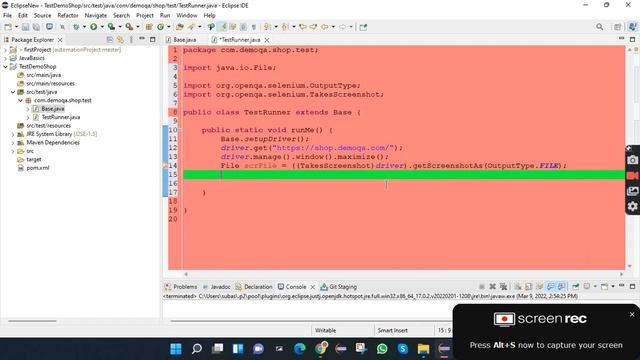This screenshot has width=640, height=360.
Task: Expand the JavaBasics project node
Action: [5, 58]
